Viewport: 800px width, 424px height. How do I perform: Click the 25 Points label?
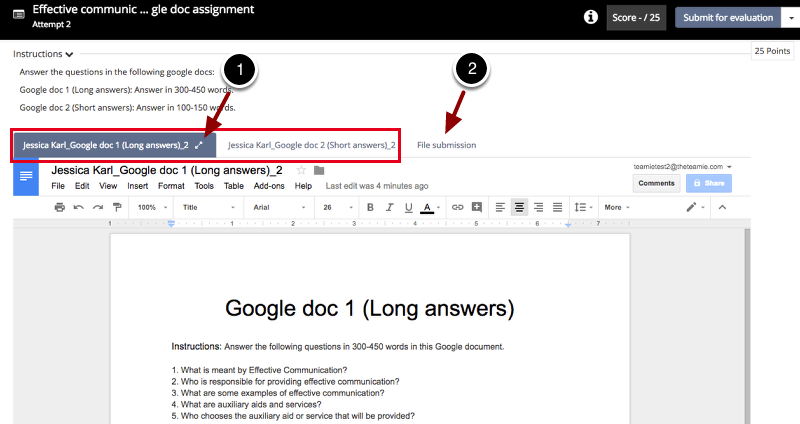772,51
